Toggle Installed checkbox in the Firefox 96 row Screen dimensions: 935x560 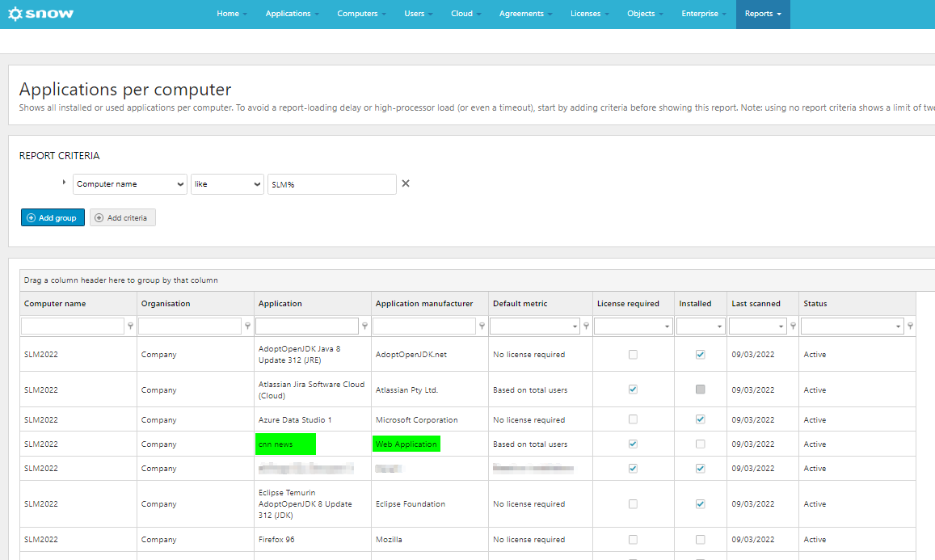700,539
